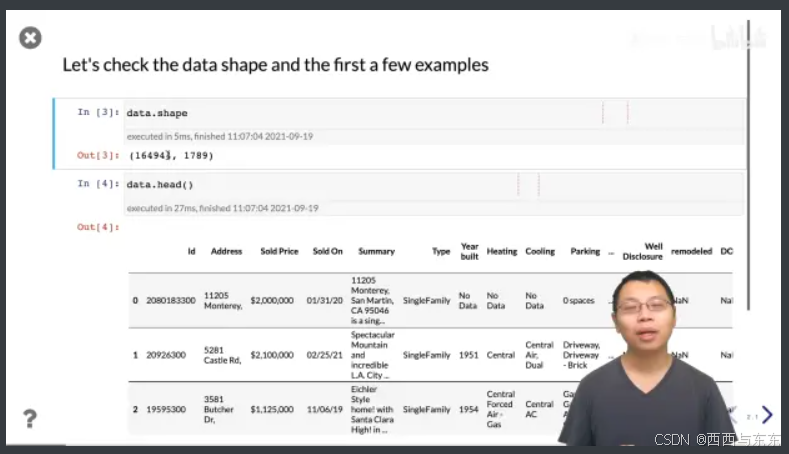Click row index 0 in dataframe
The width and height of the screenshot is (789, 454).
tap(135, 300)
